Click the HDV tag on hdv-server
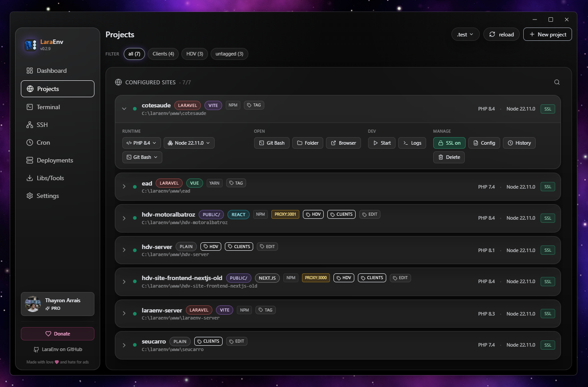588x387 pixels. pos(211,246)
